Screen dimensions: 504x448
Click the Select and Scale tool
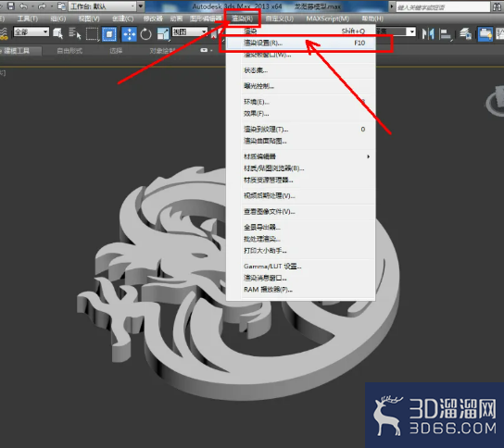point(163,34)
